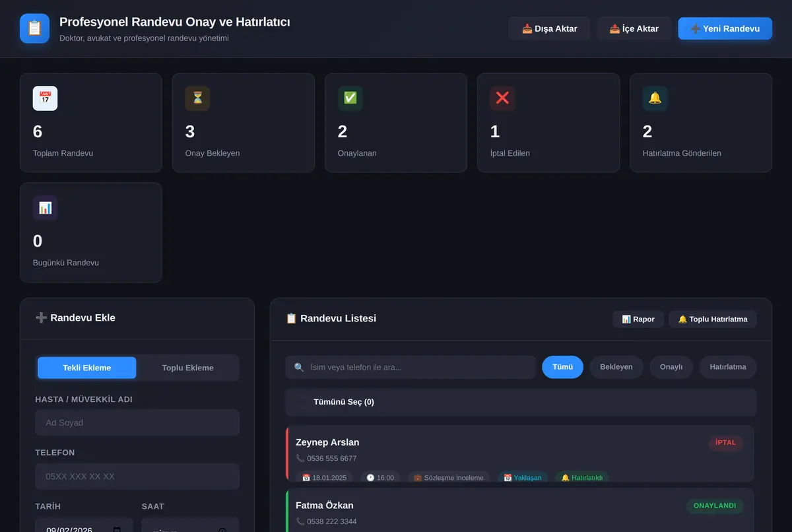Click the Dışa Aktar button
The height and width of the screenshot is (532, 792).
click(x=549, y=28)
